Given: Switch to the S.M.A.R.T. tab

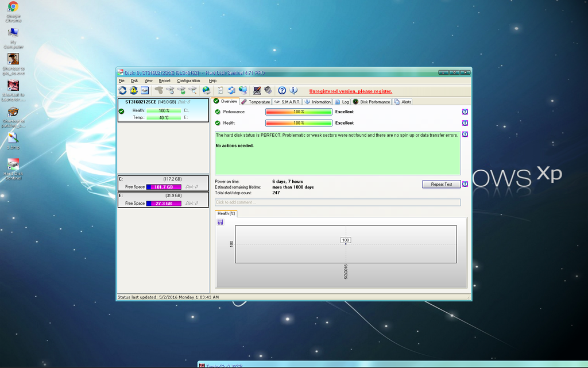Looking at the screenshot, I should (287, 102).
